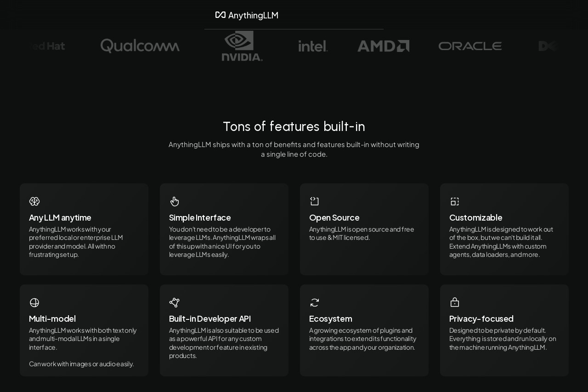
Task: Click the dashed squares icon above Customizable
Action: [x=455, y=201]
